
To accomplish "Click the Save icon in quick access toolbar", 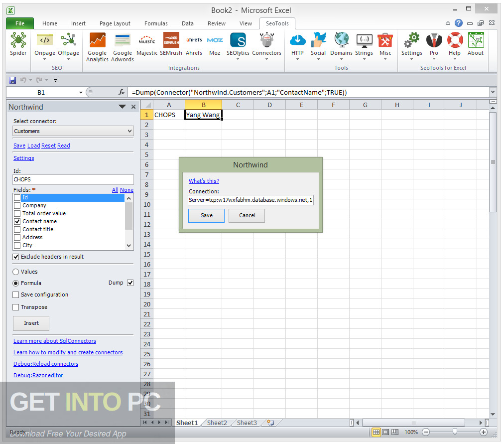I will [12, 80].
